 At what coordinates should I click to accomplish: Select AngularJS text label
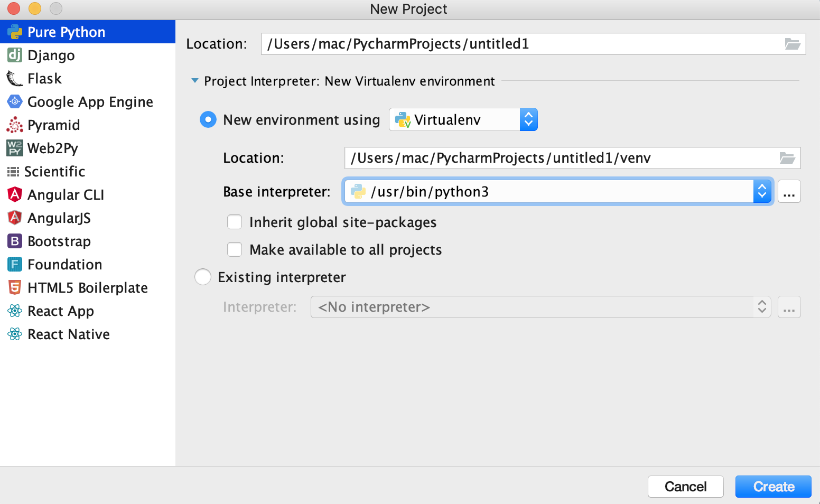tap(59, 218)
